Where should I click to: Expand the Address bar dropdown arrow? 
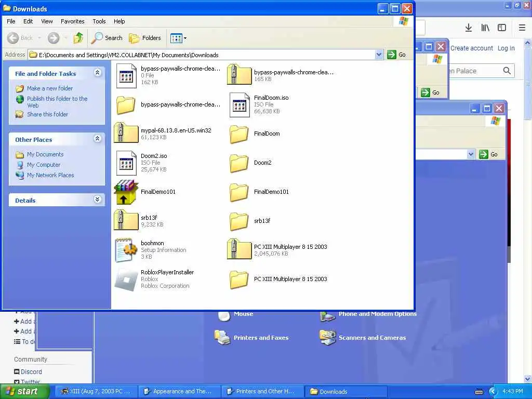(x=379, y=55)
